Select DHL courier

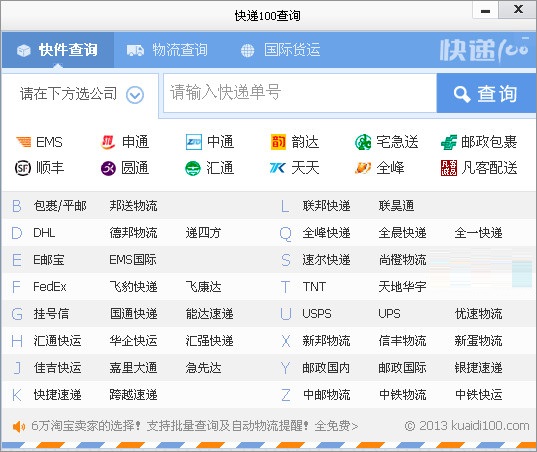44,233
